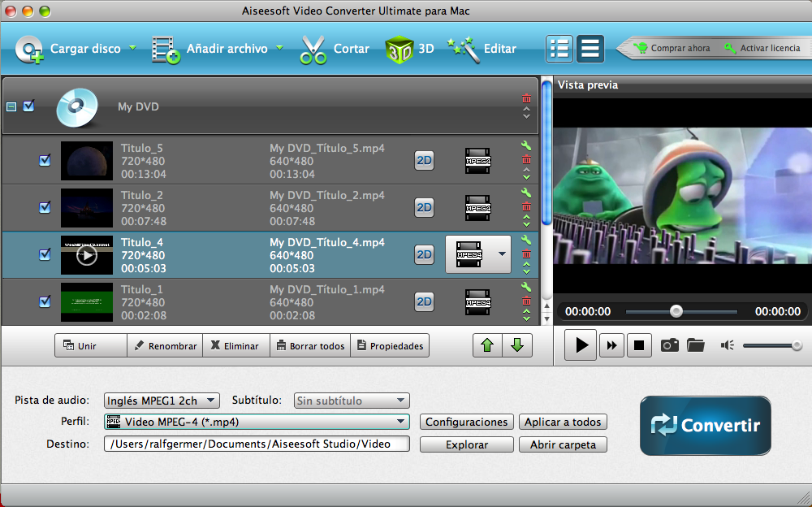Uncheck the Titulo_1 checkbox
812x507 pixels.
[x=45, y=301]
